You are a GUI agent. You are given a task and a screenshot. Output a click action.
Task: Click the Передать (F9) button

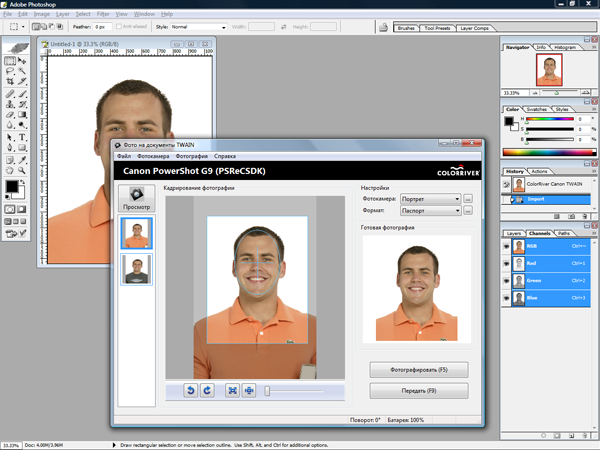419,391
